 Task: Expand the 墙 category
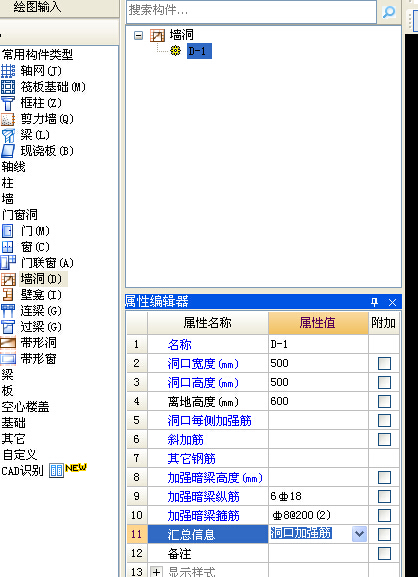point(7,199)
